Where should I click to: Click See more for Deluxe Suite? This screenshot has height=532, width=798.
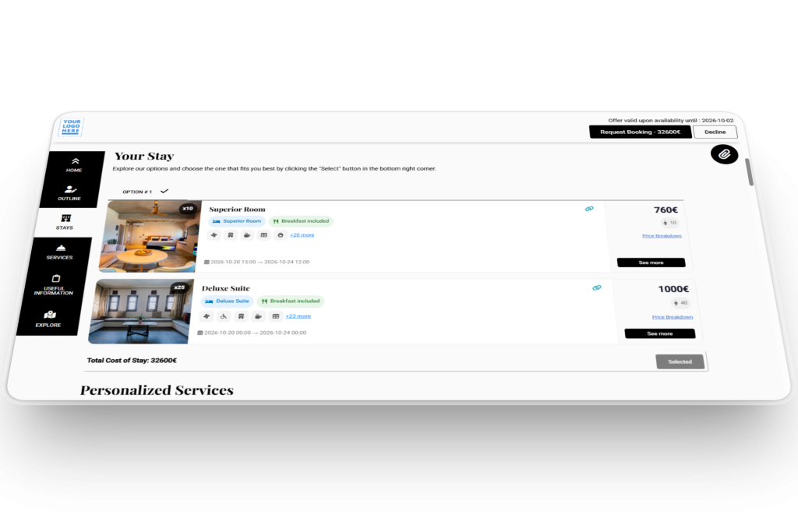point(659,333)
